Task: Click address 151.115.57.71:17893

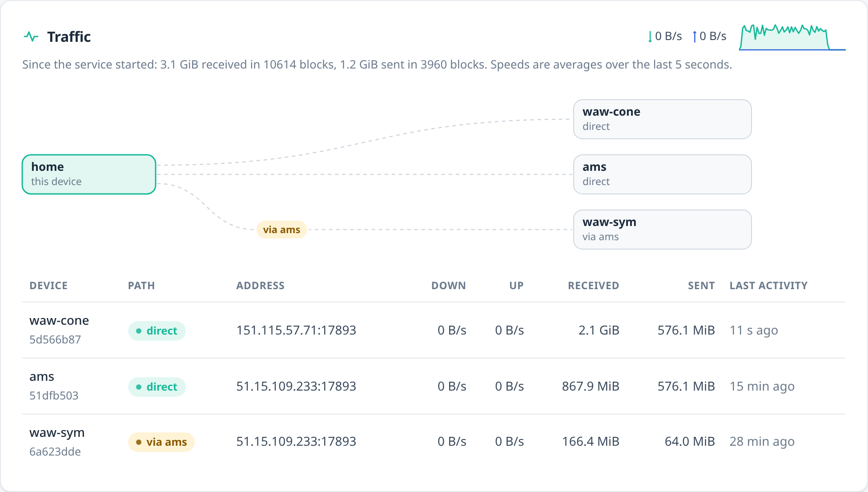Action: (296, 330)
